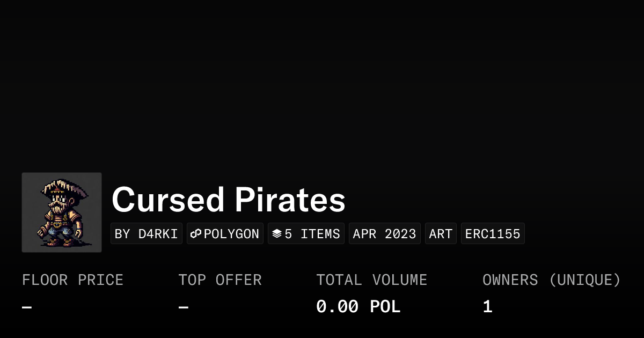Image resolution: width=644 pixels, height=338 pixels.
Task: Open the Cursed Pirates pirate avatar
Action: [x=62, y=212]
